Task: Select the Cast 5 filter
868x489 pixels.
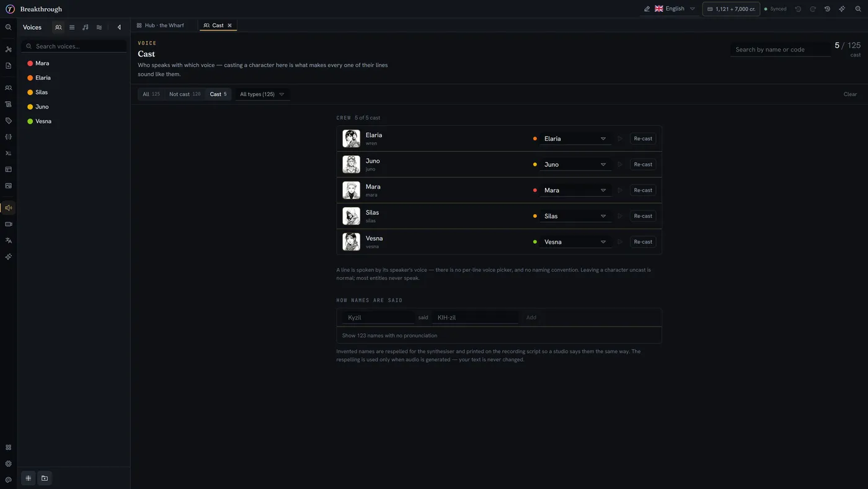Action: click(x=218, y=94)
